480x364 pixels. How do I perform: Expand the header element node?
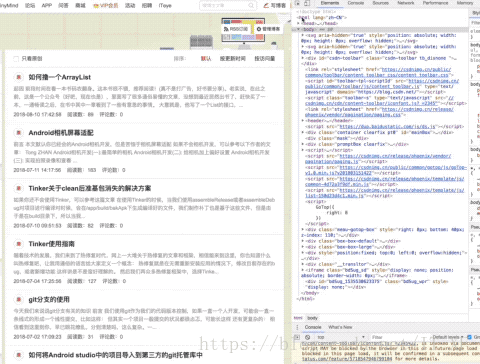303,121
